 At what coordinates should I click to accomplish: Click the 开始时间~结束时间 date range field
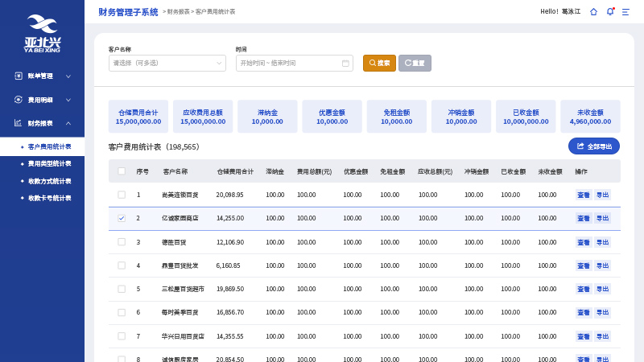coord(295,64)
